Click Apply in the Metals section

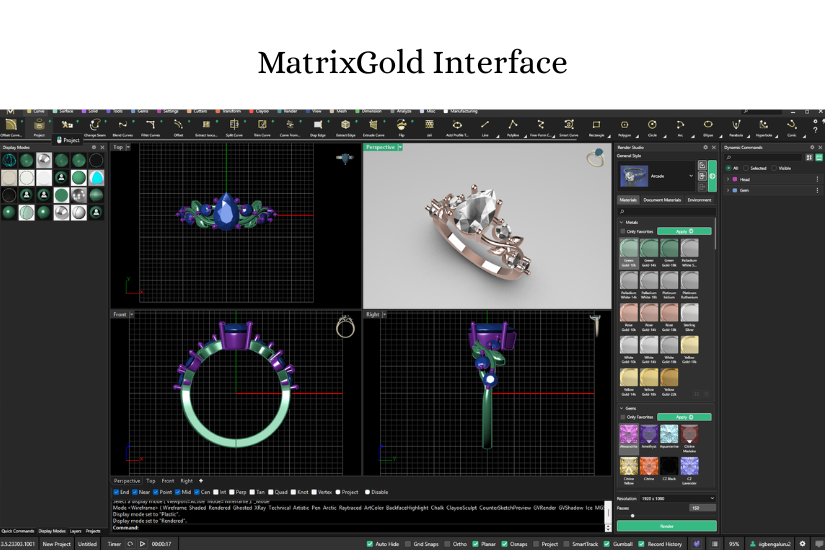684,232
